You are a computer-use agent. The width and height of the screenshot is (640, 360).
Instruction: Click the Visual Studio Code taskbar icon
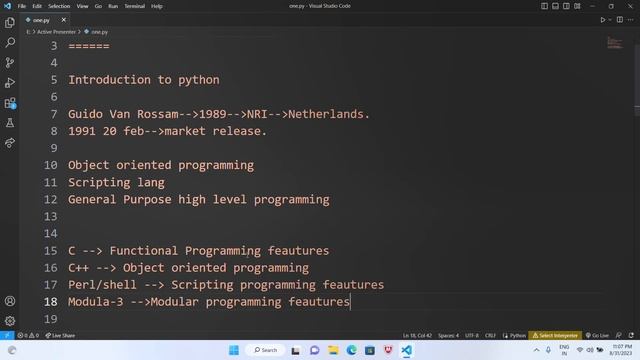click(x=407, y=350)
